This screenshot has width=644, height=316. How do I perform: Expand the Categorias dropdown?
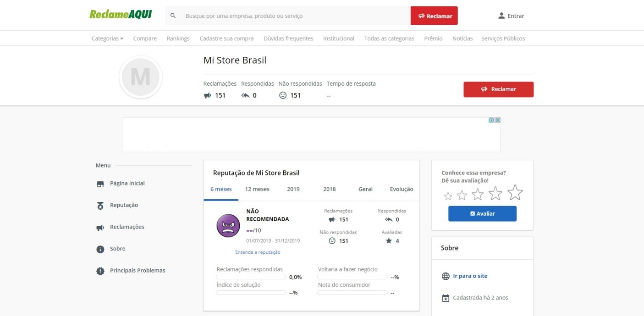pos(108,38)
